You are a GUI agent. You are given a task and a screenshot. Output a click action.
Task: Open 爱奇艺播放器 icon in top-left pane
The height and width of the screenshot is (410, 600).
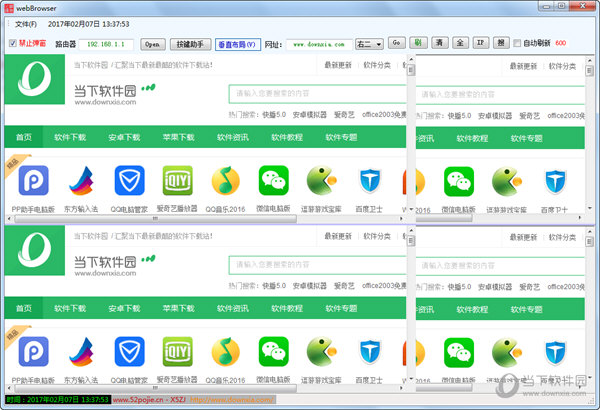(177, 180)
